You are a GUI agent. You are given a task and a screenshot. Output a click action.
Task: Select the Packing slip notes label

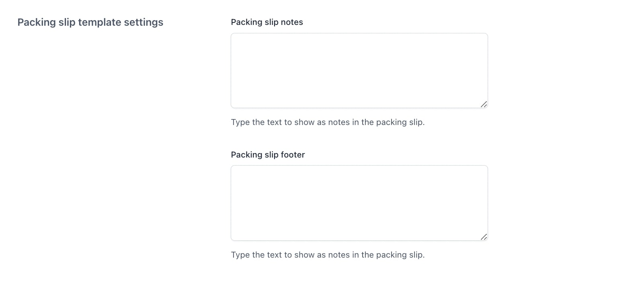coord(267,22)
